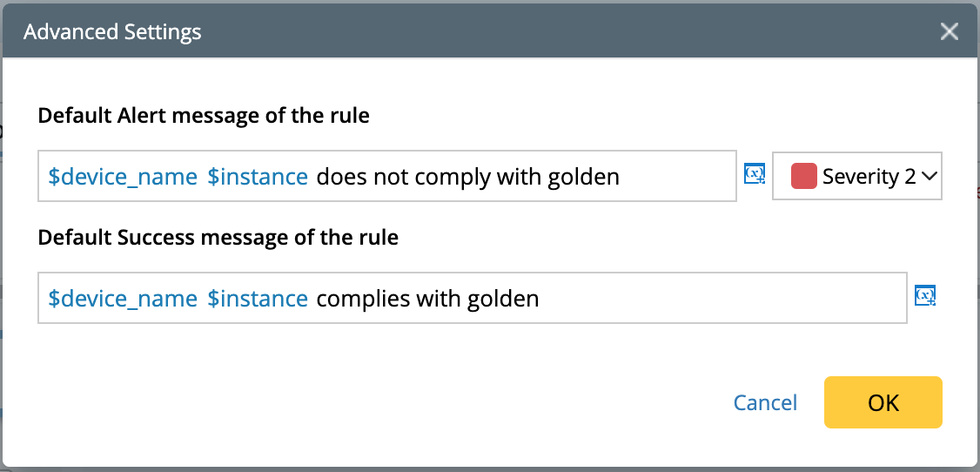Expand the Severity 2 dropdown
The width and height of the screenshot is (980, 472).
click(857, 177)
